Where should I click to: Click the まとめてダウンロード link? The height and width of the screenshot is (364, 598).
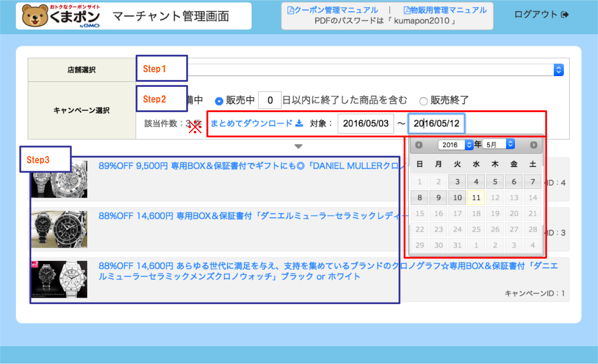(251, 124)
